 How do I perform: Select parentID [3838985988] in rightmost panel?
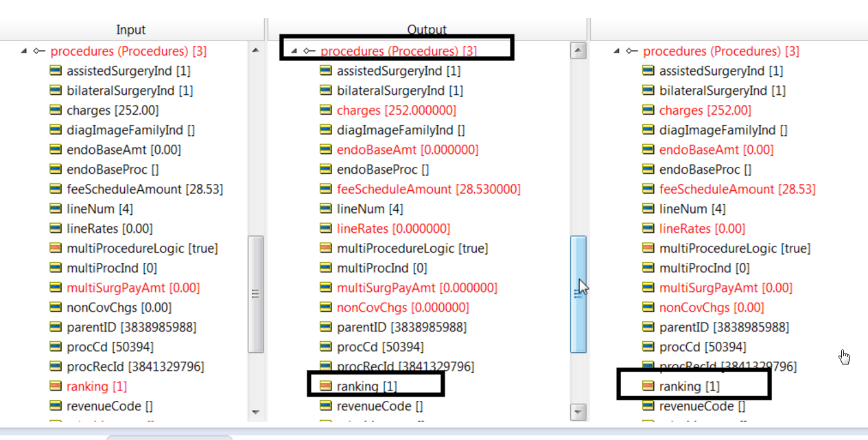click(x=724, y=327)
